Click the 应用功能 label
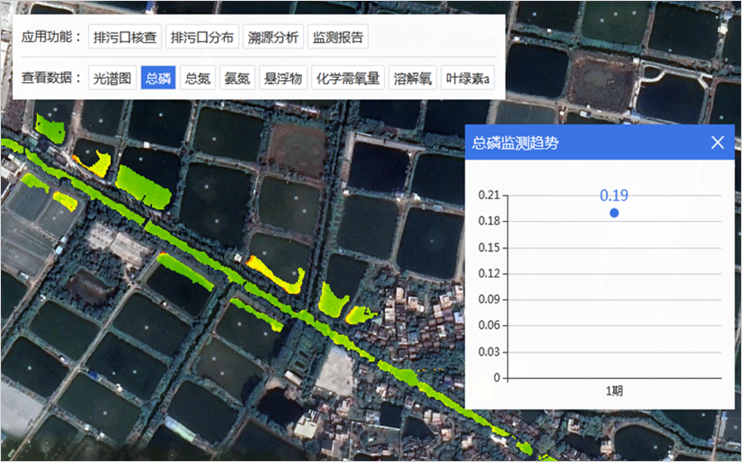742x463 pixels. [x=51, y=37]
